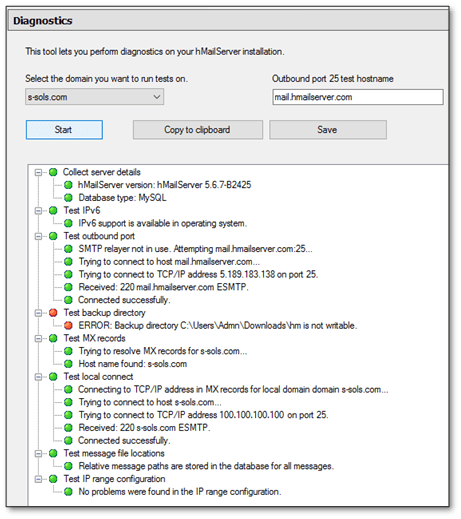Select the Received: 220 s-sols.com ESMTP entry

[x=144, y=428]
